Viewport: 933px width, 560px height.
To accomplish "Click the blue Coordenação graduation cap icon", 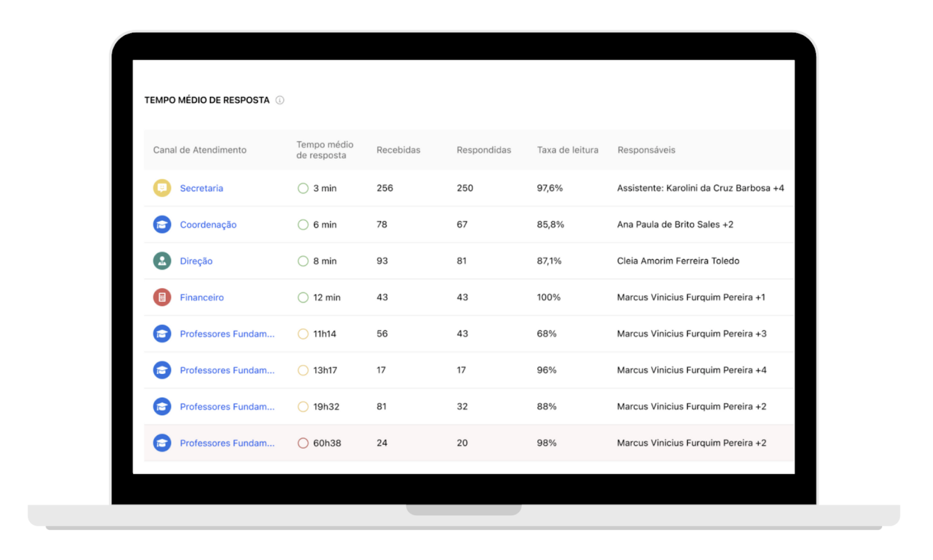I will 162,224.
